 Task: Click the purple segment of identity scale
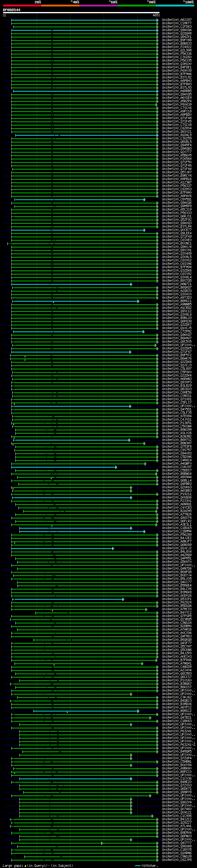coord(99,6)
